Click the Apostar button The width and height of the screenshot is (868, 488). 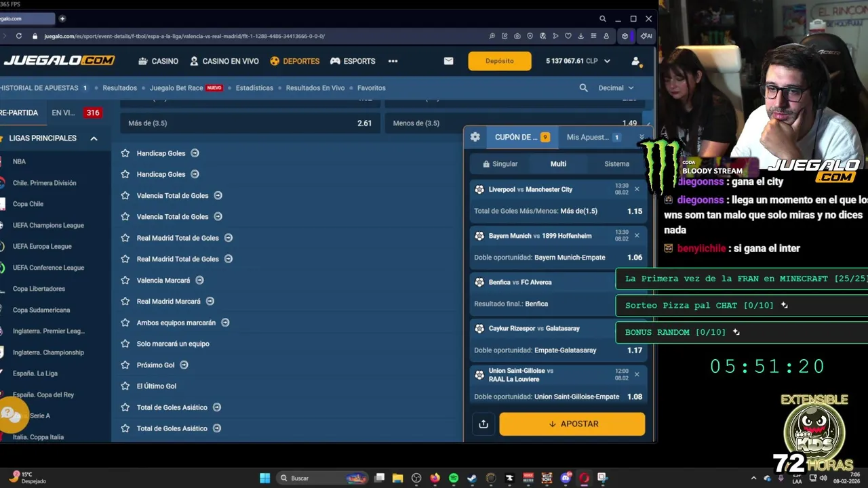(572, 424)
